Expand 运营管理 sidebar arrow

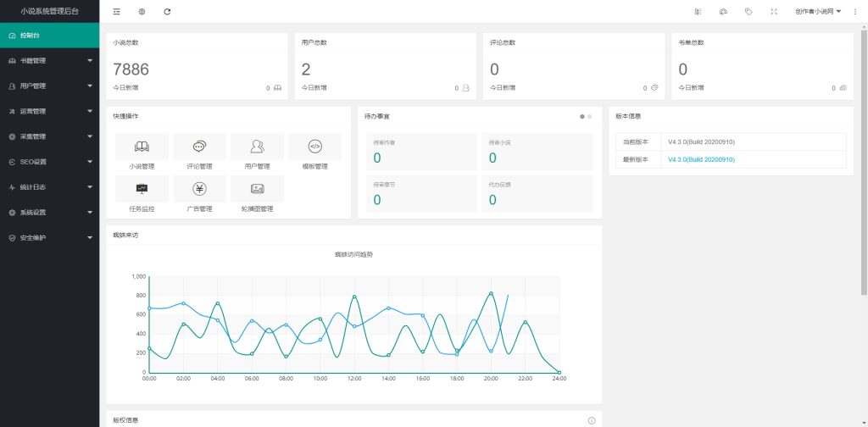90,111
